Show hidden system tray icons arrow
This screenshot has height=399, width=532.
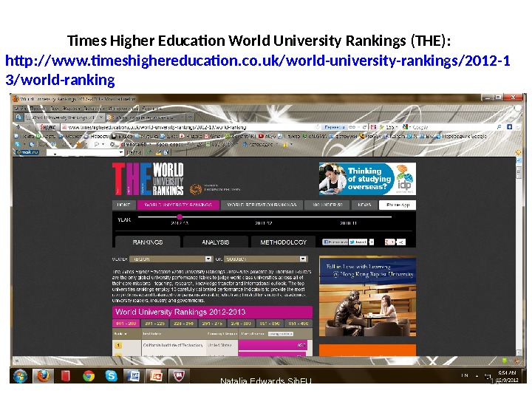[477, 376]
